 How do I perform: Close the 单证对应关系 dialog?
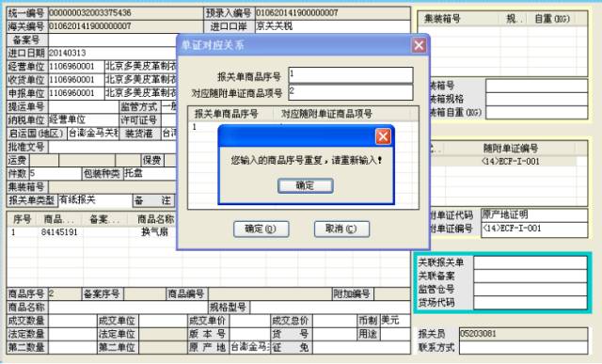pos(419,45)
